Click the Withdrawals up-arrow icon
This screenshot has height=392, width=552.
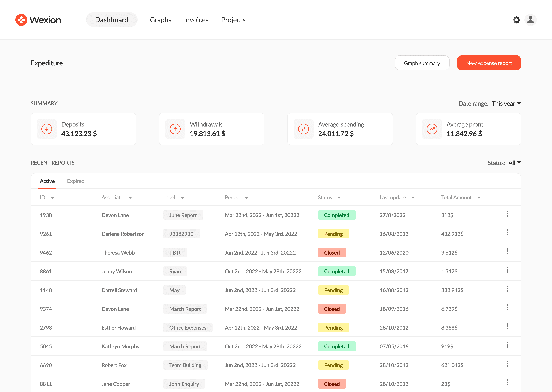coord(175,129)
